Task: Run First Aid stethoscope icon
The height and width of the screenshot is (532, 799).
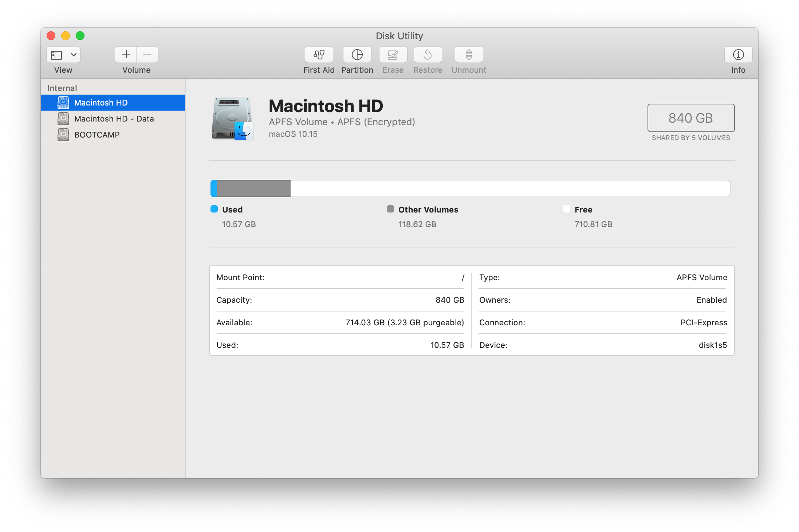Action: [319, 55]
